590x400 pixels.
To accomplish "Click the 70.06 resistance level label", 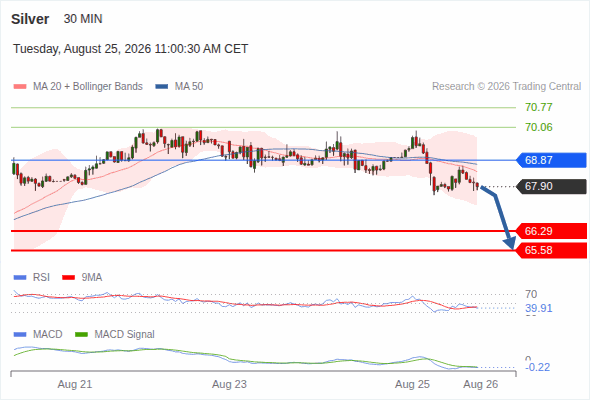I will tap(539, 128).
